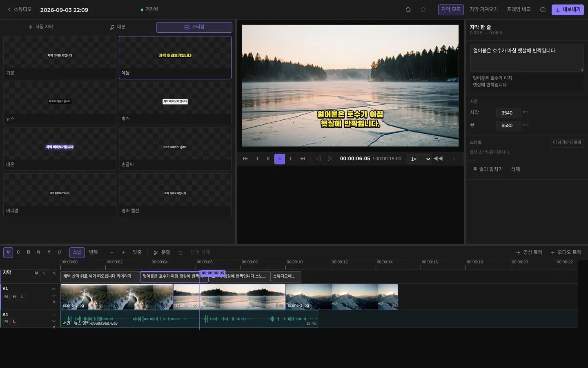Zoom out the timeline with the minus button
Image resolution: width=588 pixels, height=368 pixels.
pos(112,252)
